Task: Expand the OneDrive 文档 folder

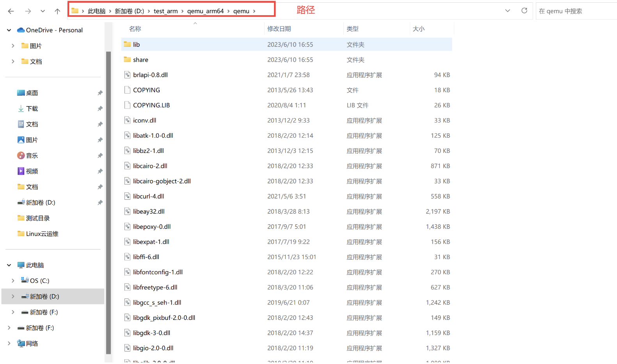Action: (13, 61)
